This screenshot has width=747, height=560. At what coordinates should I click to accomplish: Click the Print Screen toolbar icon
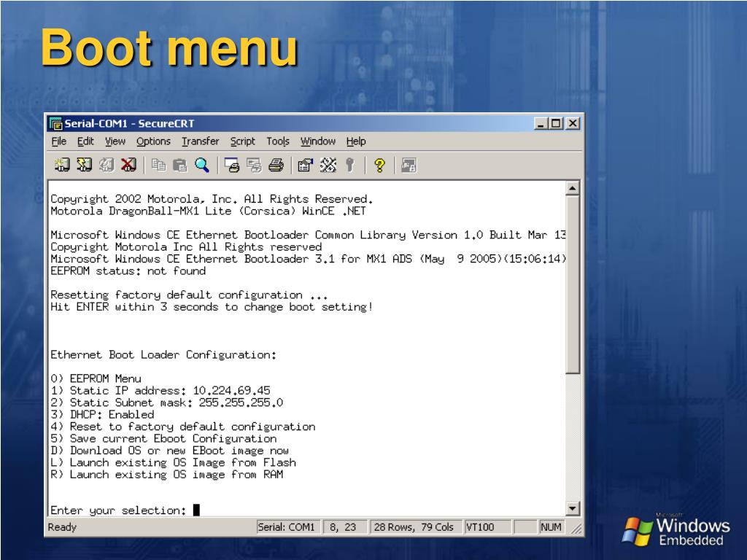point(232,166)
